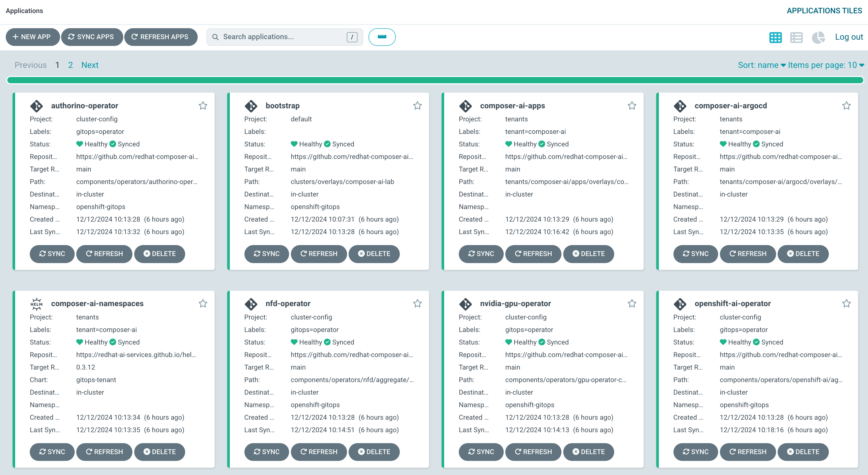868x475 pixels.
Task: Click the git source icon on bootstrap
Action: coord(251,106)
